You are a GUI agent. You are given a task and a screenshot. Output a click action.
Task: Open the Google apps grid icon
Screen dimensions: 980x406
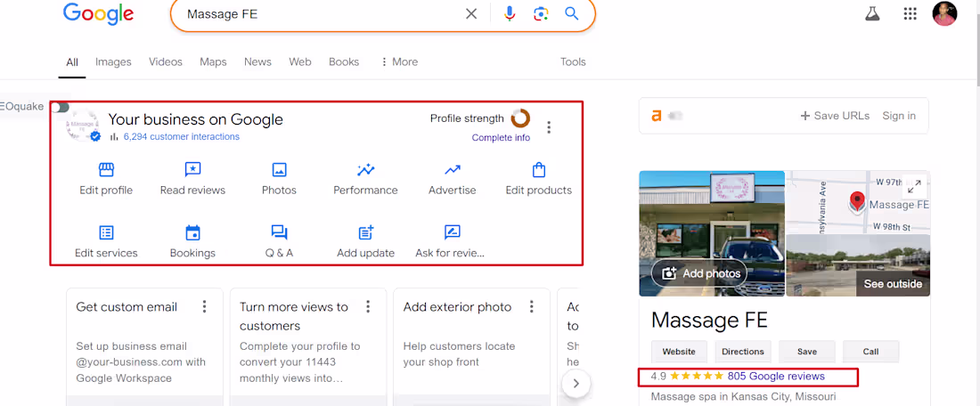click(x=910, y=13)
